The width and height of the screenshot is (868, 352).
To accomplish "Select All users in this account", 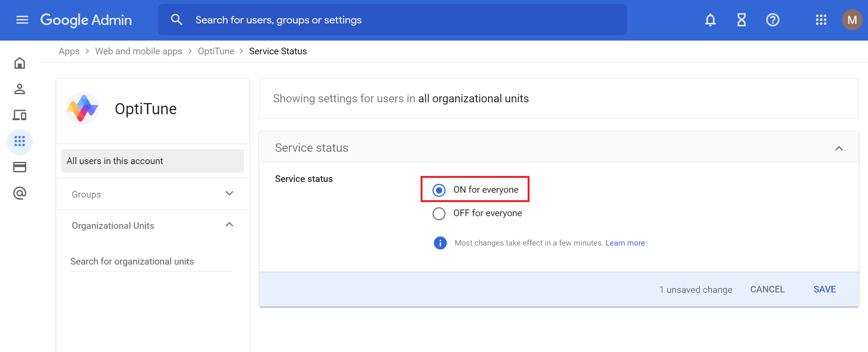I will click(x=152, y=161).
